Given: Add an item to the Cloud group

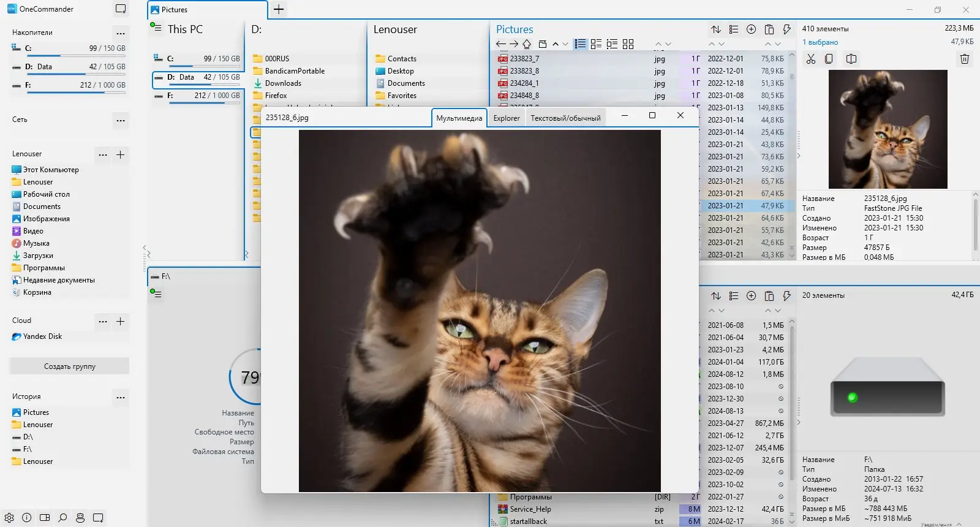Looking at the screenshot, I should (x=121, y=321).
